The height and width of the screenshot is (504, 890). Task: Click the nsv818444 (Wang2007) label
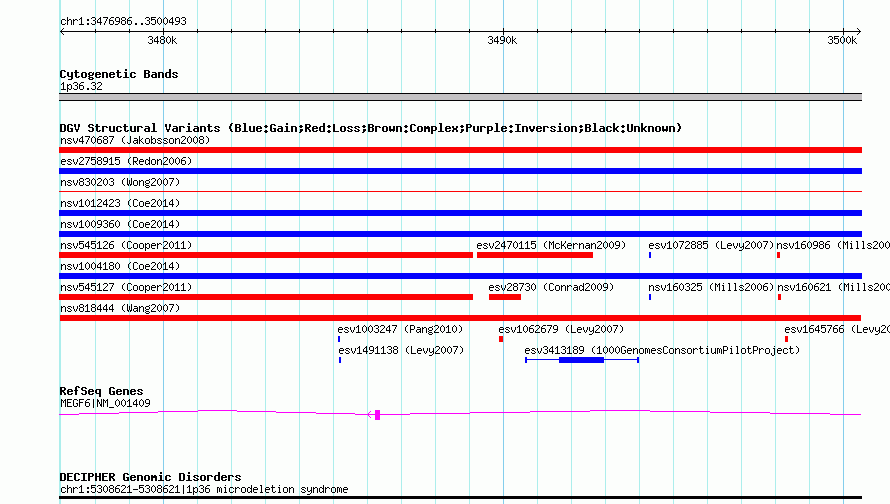point(120,308)
